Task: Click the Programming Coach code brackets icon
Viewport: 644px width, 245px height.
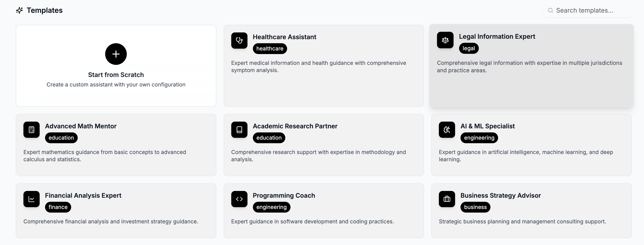Action: (239, 199)
